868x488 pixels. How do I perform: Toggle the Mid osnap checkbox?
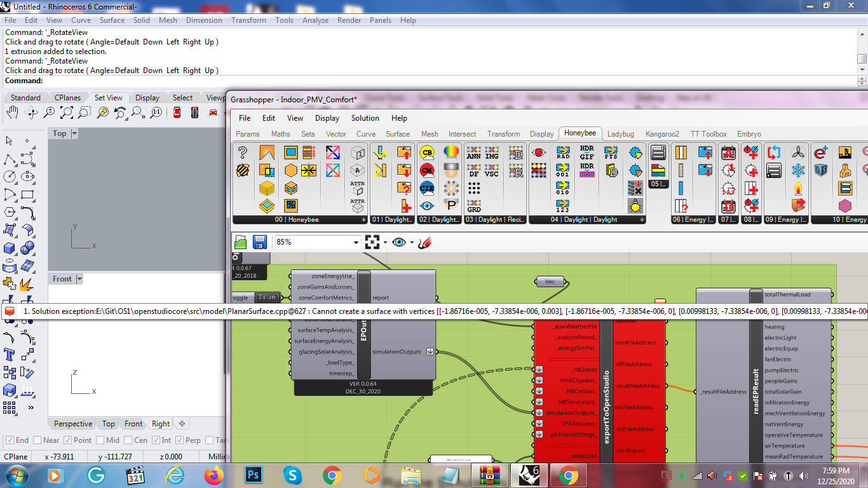(100, 440)
